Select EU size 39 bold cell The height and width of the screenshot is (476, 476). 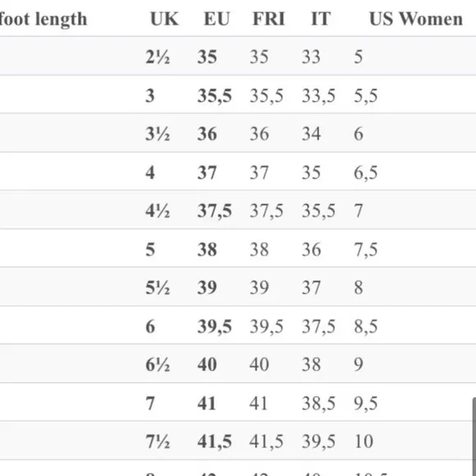point(207,287)
